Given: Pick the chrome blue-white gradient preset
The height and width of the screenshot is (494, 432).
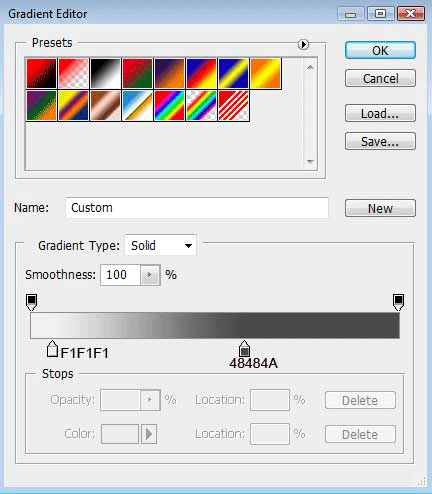Looking at the screenshot, I should (x=137, y=105).
